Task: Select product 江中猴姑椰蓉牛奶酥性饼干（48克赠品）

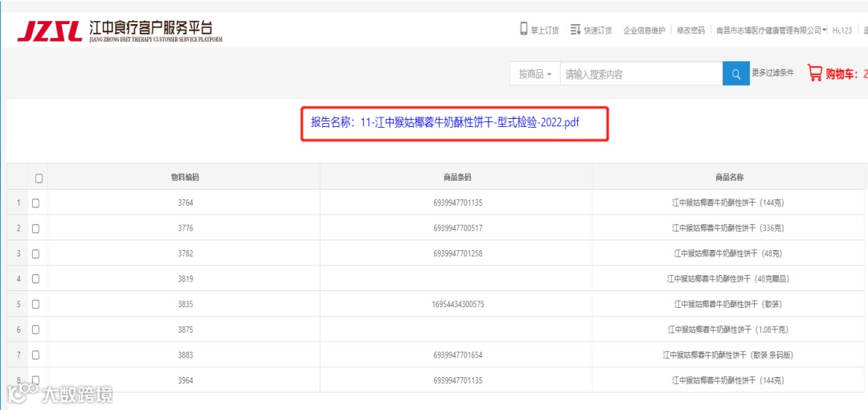Action: coord(728,279)
